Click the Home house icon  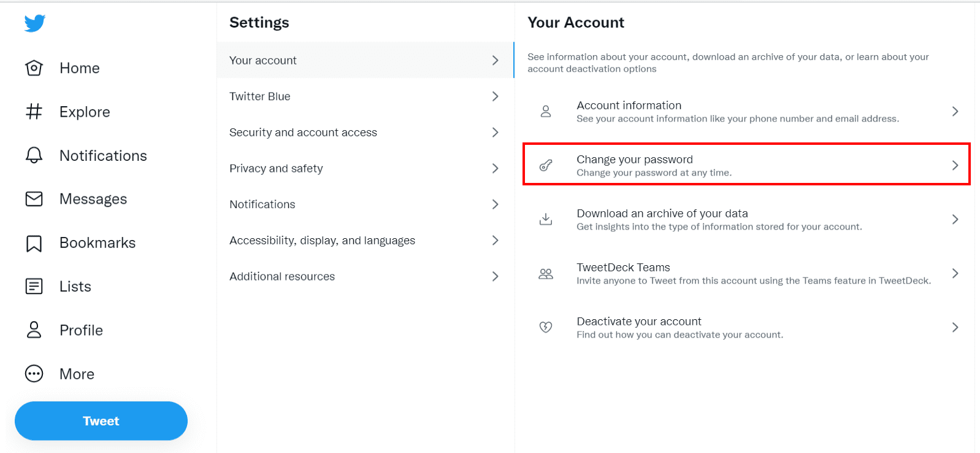tap(34, 68)
